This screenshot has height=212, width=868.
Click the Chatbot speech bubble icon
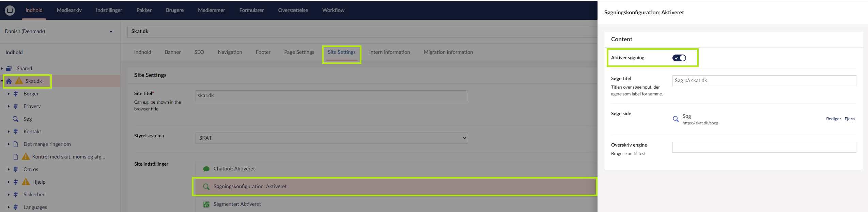coord(206,169)
